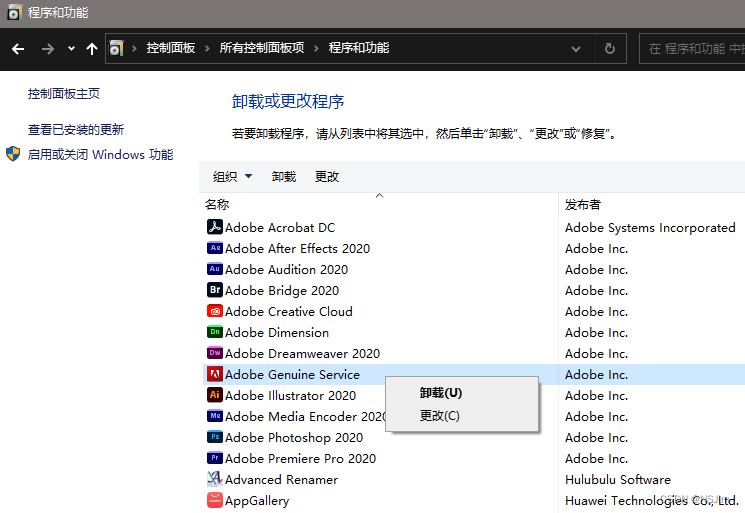Select the Adobe Genuine Service entry name
This screenshot has width=745, height=513.
coord(292,374)
